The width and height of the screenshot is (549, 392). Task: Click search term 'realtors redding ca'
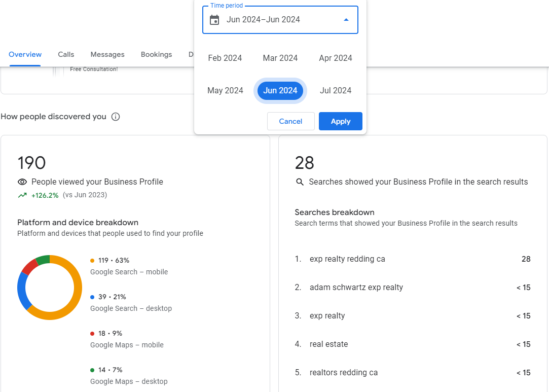tap(344, 372)
